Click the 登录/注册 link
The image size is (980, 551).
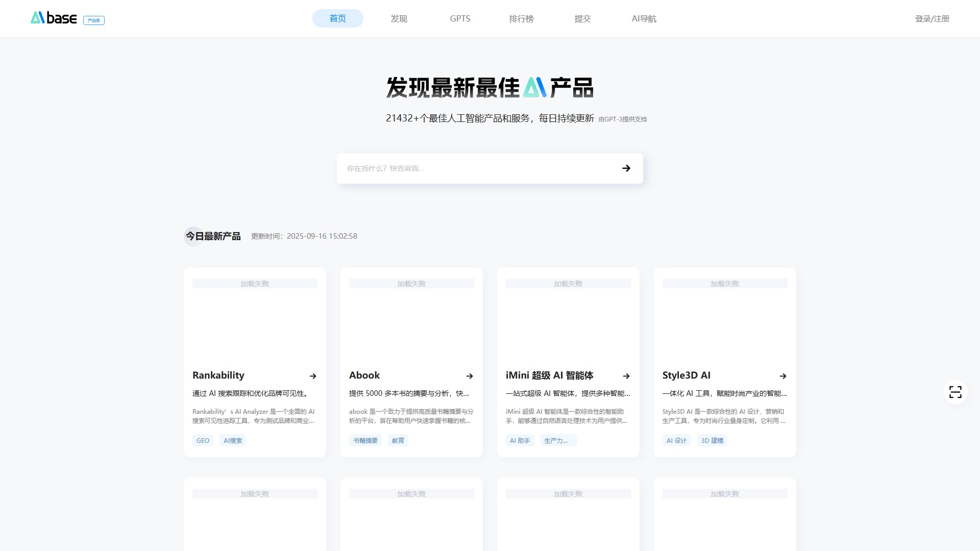click(932, 18)
